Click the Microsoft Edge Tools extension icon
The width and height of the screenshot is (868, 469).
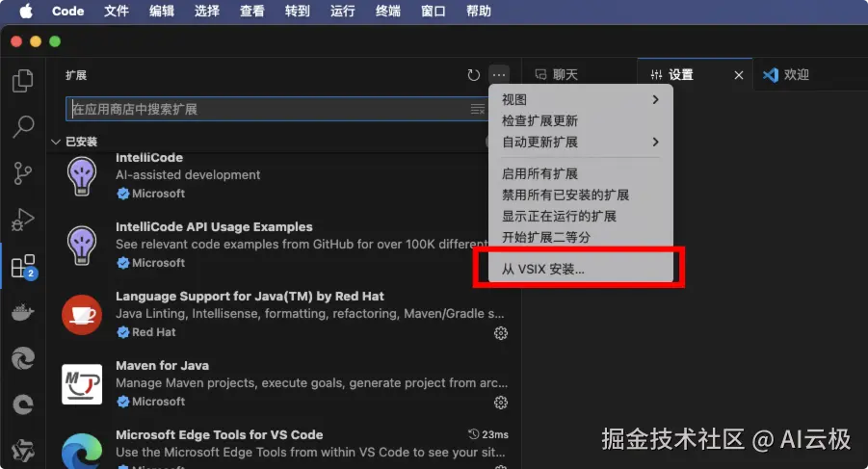pos(82,452)
